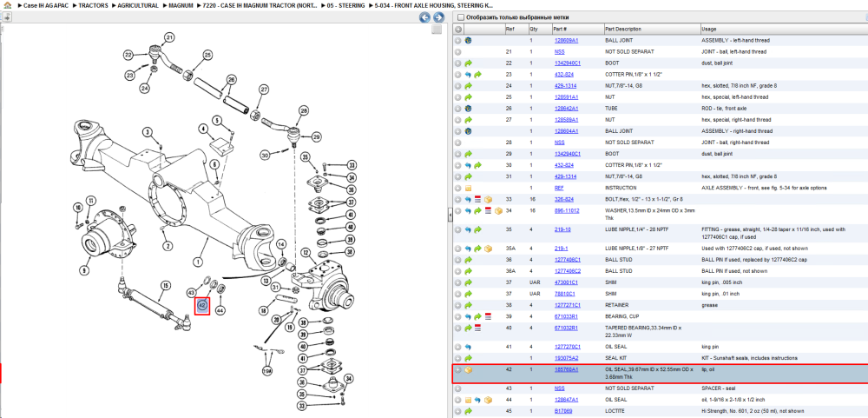Click blue back-arrow icon on ref 41 OIL SEAL row
This screenshot has height=418, width=868.
click(x=468, y=347)
